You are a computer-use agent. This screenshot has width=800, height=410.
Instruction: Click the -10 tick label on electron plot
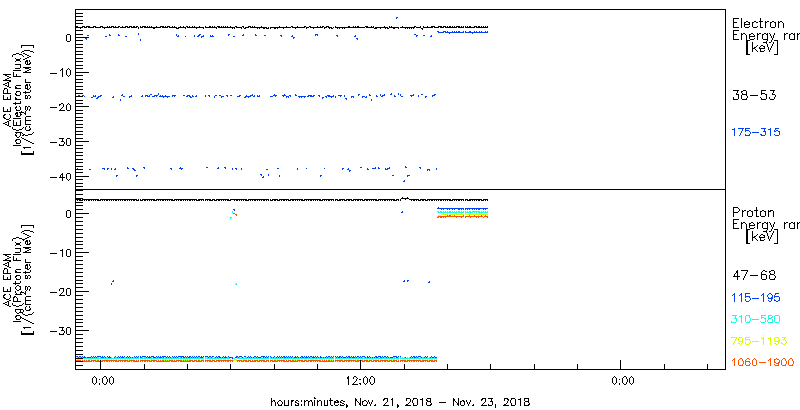click(x=62, y=72)
